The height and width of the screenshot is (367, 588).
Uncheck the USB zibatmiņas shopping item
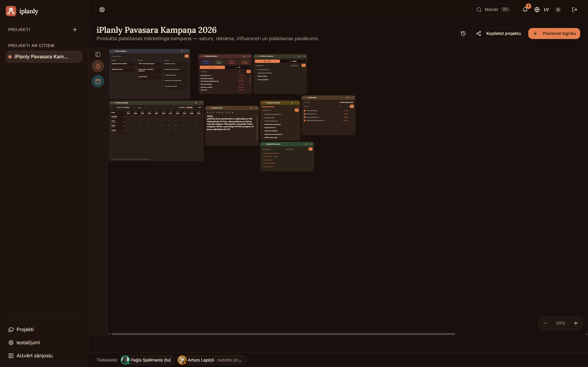[x=304, y=120]
